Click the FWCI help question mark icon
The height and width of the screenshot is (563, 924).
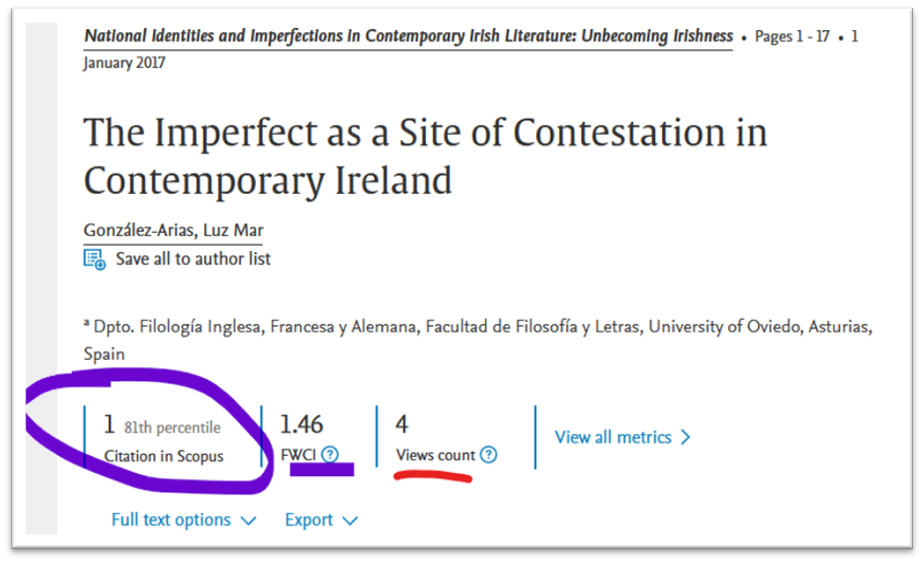pos(330,455)
